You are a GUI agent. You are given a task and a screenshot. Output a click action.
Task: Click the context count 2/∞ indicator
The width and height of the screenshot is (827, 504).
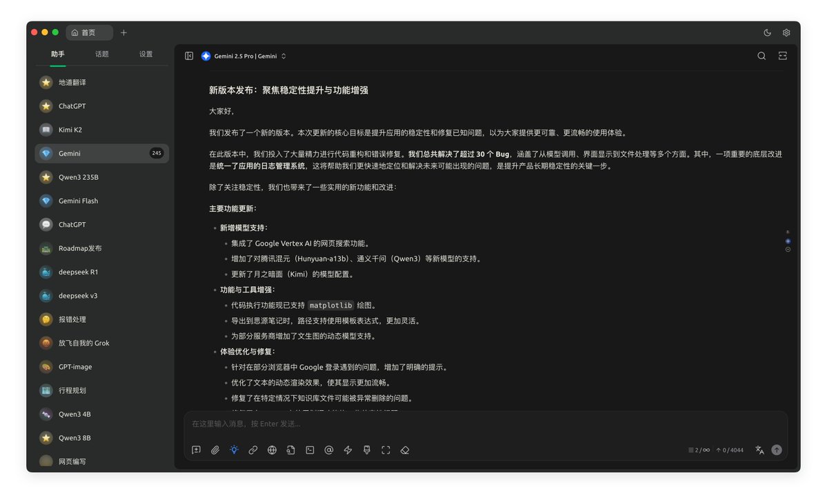pos(699,450)
